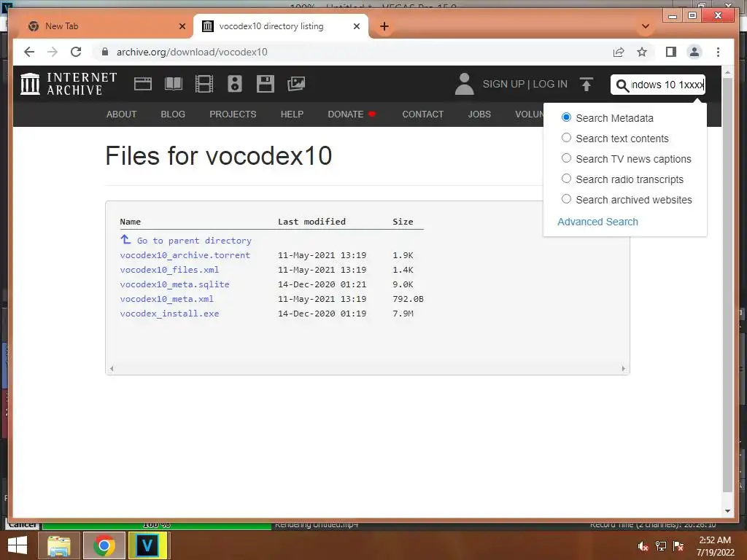Click the Upload arrow icon
The width and height of the screenshot is (747, 560).
587,85
